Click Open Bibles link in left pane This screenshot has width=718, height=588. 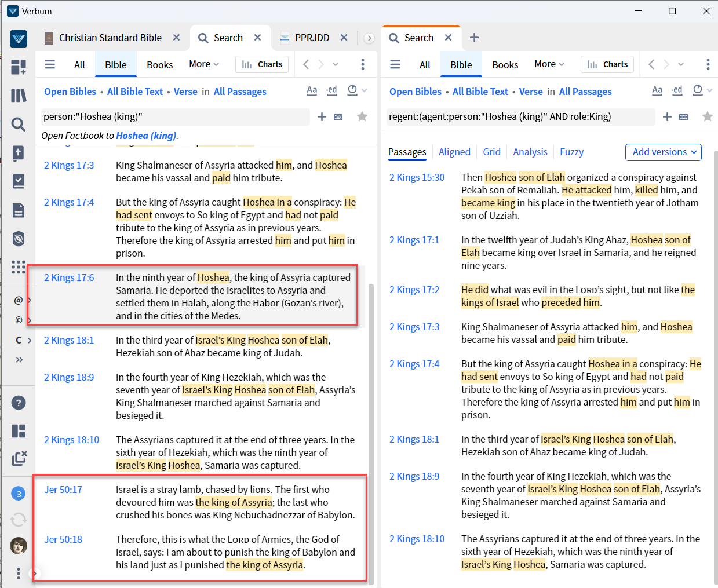(70, 92)
